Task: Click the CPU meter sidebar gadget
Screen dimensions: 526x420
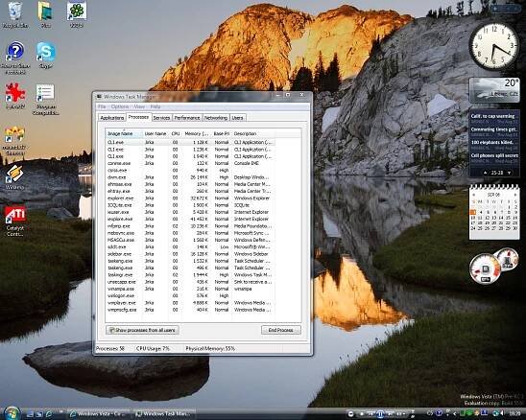Action: (486, 268)
